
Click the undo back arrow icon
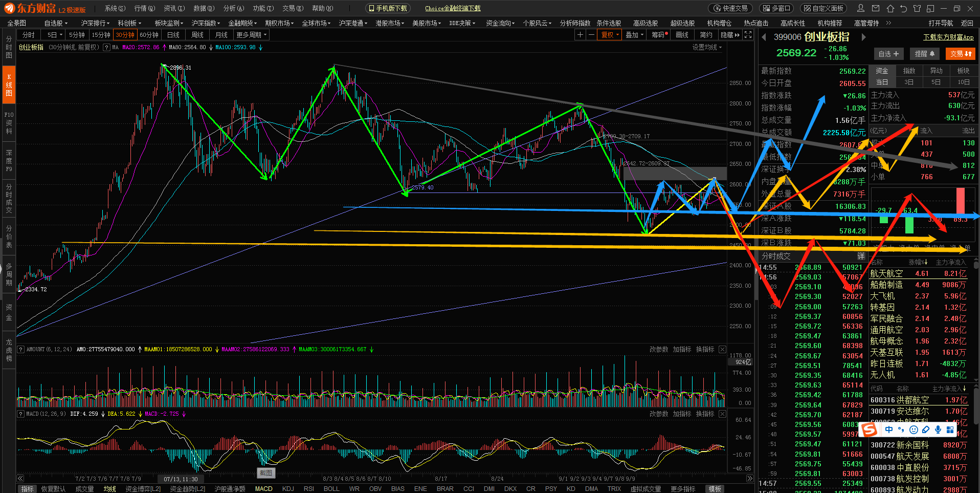(x=903, y=8)
